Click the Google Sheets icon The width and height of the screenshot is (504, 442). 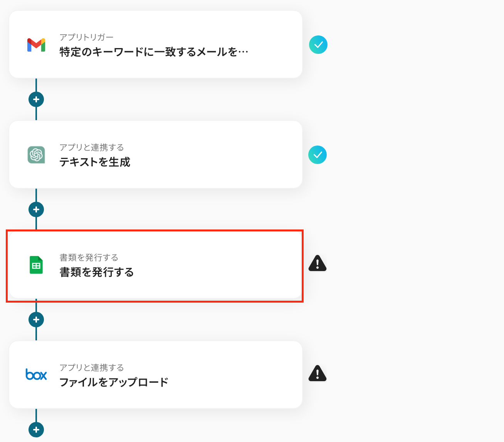(x=36, y=265)
